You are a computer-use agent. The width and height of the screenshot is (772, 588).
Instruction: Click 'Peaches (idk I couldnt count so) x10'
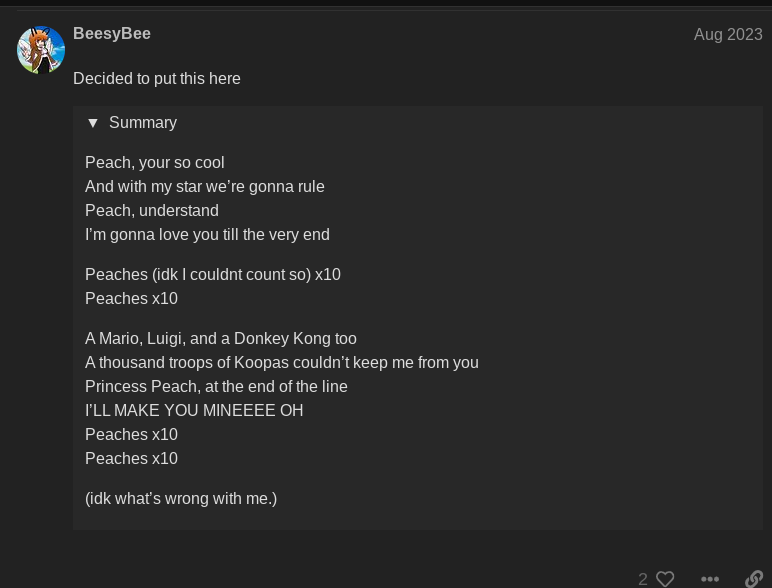pos(213,274)
